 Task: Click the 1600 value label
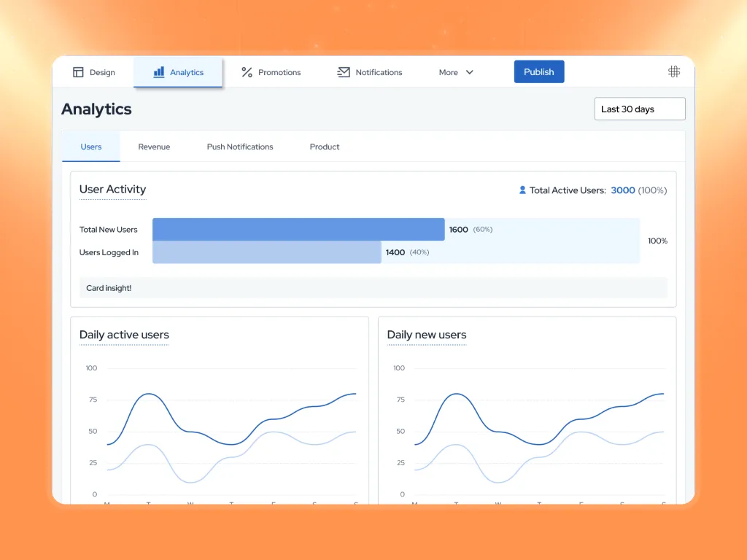tap(458, 230)
